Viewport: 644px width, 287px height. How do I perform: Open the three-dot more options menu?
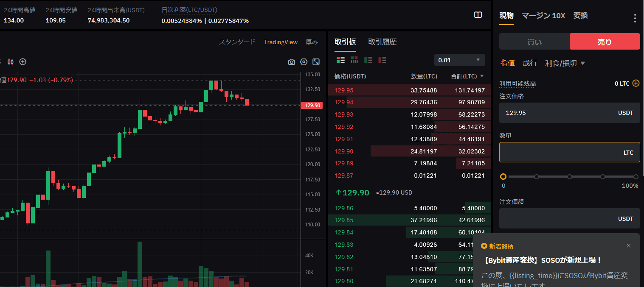pyautogui.click(x=635, y=18)
